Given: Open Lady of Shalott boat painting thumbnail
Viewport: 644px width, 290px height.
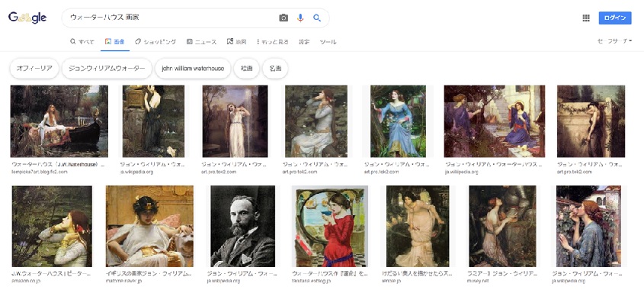Looking at the screenshot, I should coord(59,121).
